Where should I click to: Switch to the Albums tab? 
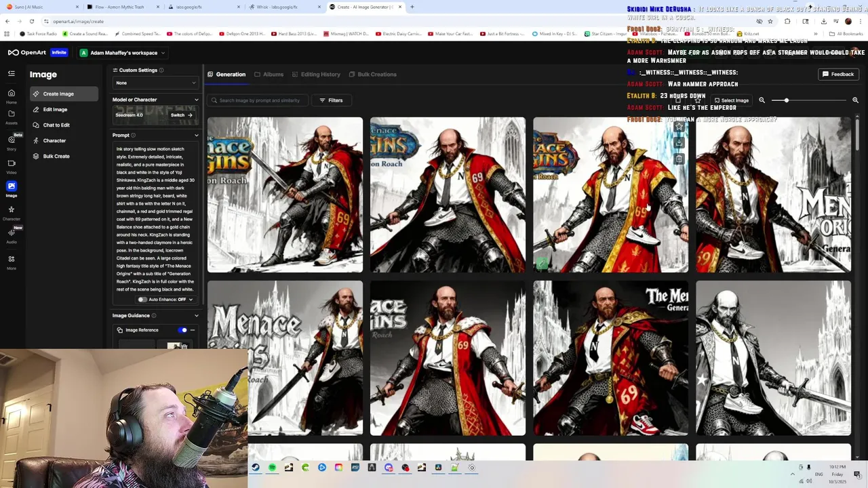[x=269, y=75]
